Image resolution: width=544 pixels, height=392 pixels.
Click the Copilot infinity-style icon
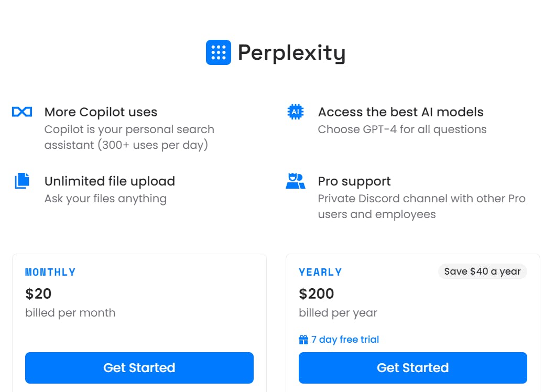point(22,112)
